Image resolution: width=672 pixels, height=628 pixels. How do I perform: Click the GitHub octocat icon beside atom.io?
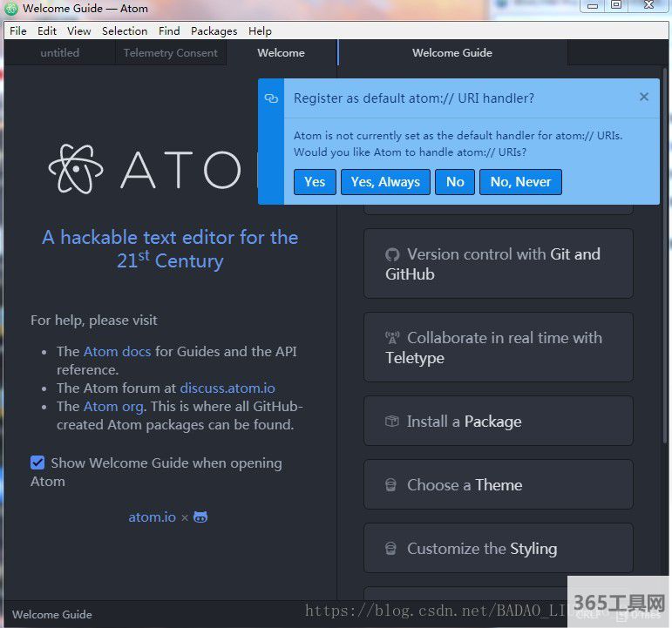[200, 517]
